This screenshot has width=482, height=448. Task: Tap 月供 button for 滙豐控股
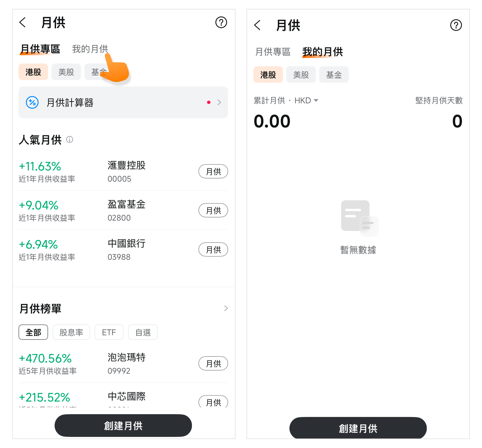click(213, 171)
